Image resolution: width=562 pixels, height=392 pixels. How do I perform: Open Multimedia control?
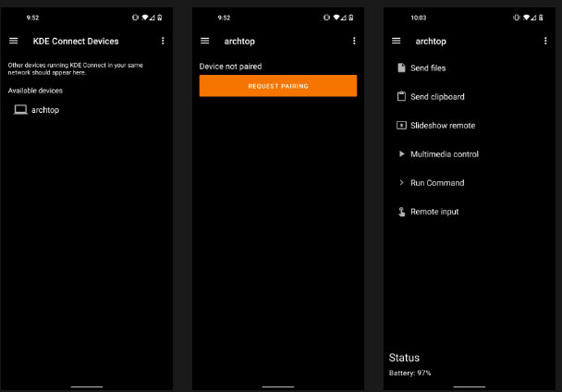pos(445,154)
